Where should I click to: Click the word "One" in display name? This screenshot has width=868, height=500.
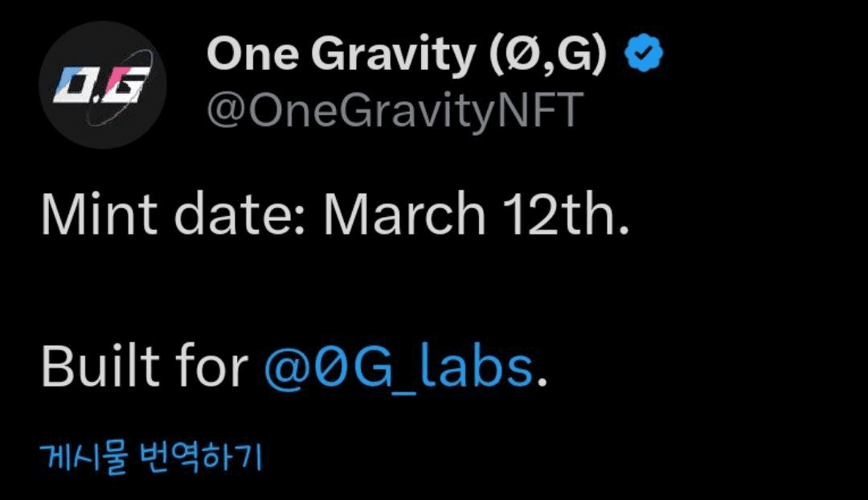(252, 55)
